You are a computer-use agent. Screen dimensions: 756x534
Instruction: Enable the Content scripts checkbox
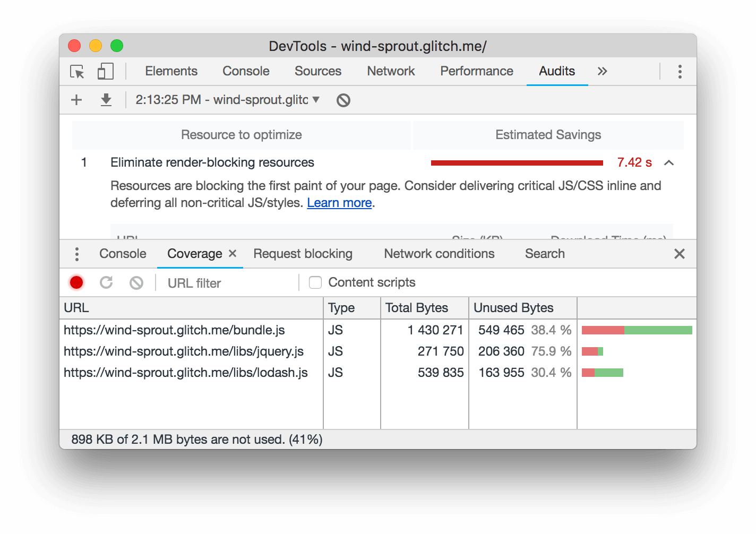[x=315, y=282]
